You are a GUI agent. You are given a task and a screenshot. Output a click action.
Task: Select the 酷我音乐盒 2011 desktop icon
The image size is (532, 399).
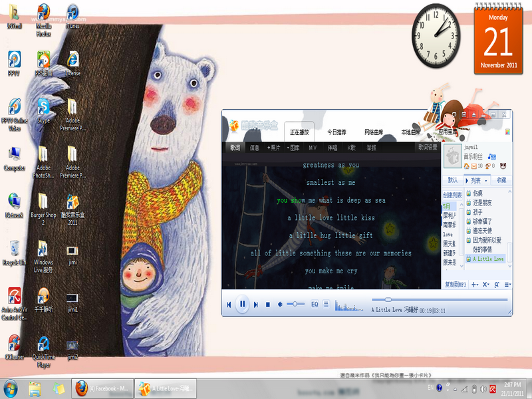(72, 209)
